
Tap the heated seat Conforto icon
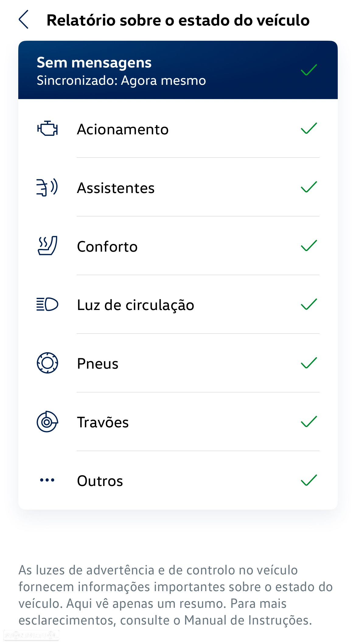[47, 246]
